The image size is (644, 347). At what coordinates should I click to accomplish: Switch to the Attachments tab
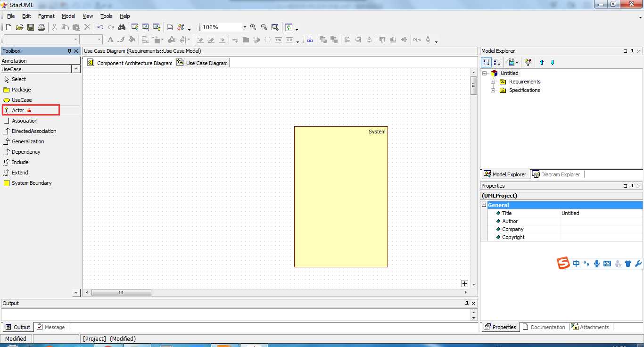(590, 327)
